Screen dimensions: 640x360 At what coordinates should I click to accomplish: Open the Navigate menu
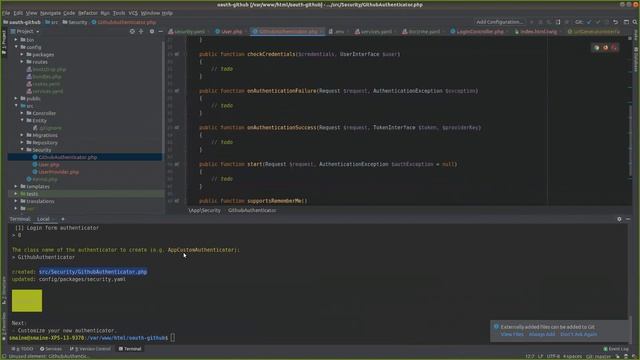tap(50, 13)
